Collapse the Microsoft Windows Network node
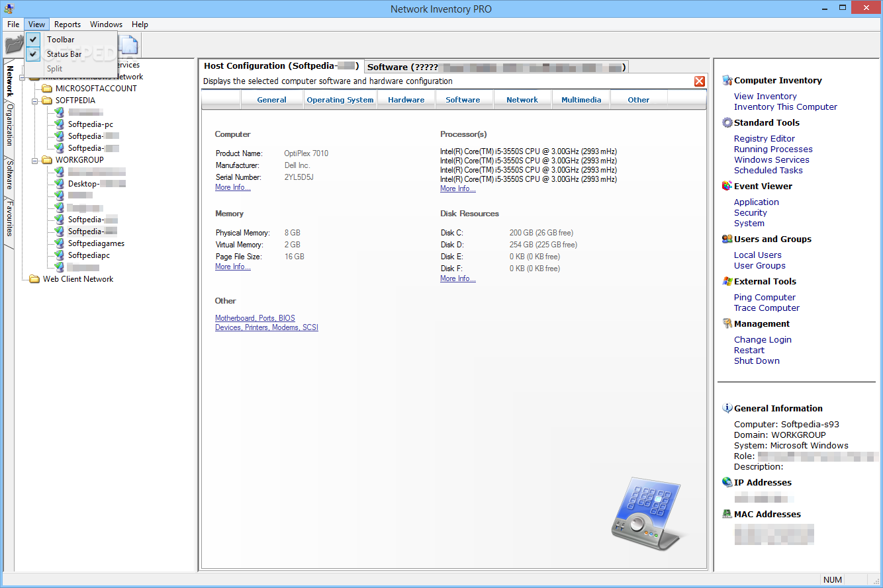The height and width of the screenshot is (588, 883). pos(23,77)
